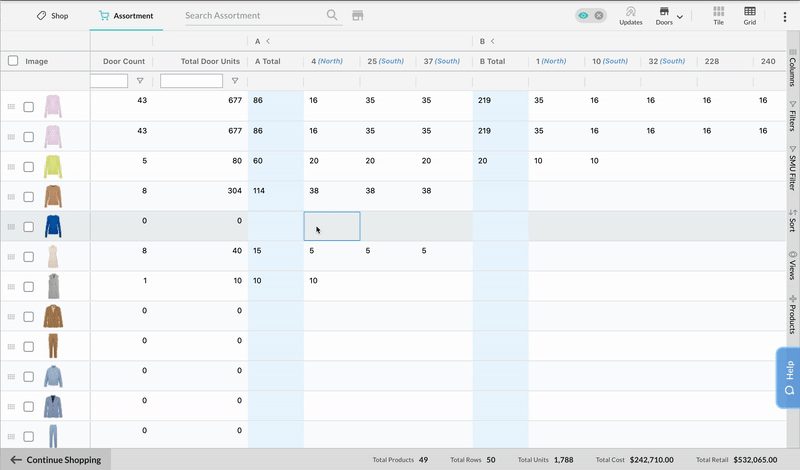This screenshot has width=800, height=470.
Task: Click the search magnifier icon
Action: coord(332,16)
